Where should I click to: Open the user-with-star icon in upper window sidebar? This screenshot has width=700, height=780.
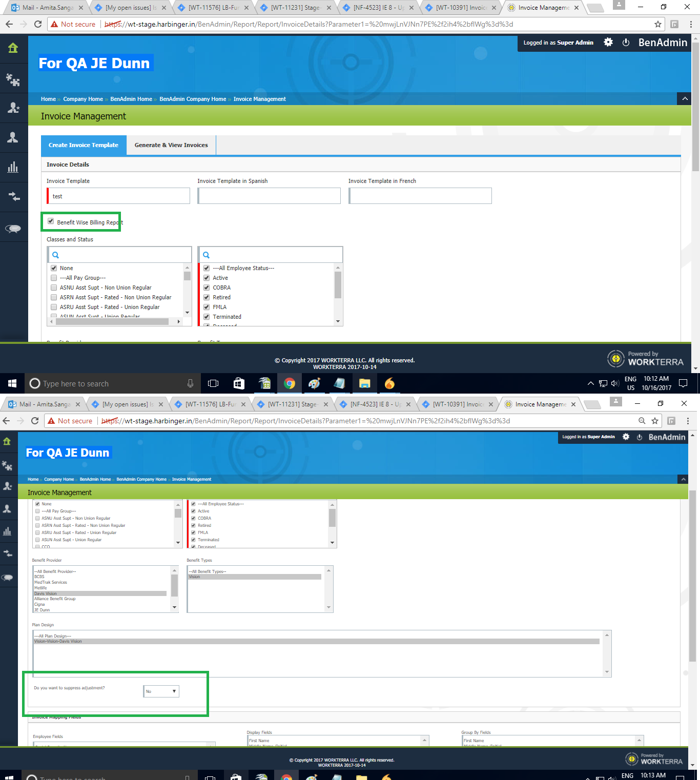point(13,108)
